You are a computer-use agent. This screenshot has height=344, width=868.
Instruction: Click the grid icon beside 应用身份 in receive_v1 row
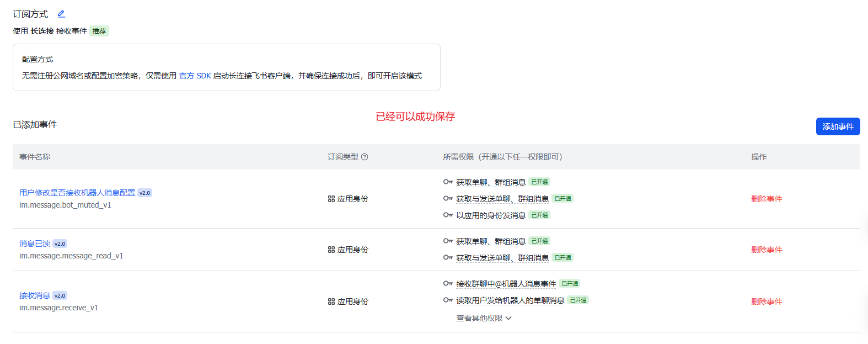pos(331,301)
